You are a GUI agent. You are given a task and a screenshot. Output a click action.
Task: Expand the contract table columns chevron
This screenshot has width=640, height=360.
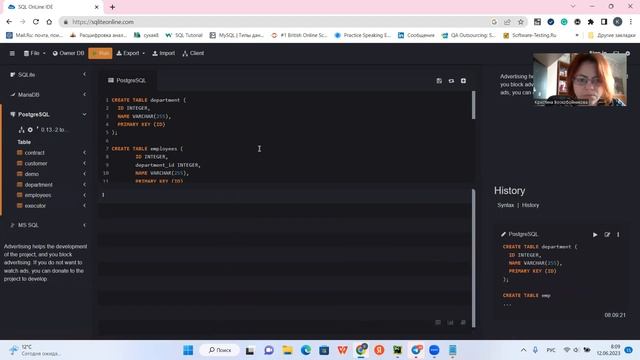pyautogui.click(x=84, y=153)
